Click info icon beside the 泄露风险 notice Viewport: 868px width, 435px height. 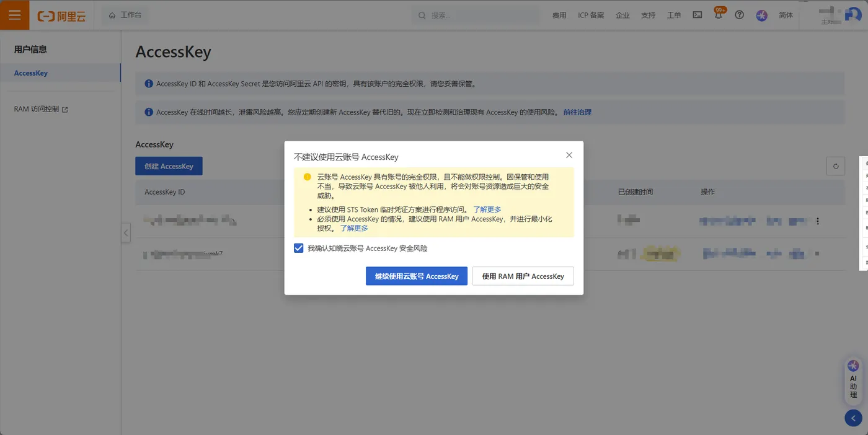point(149,113)
